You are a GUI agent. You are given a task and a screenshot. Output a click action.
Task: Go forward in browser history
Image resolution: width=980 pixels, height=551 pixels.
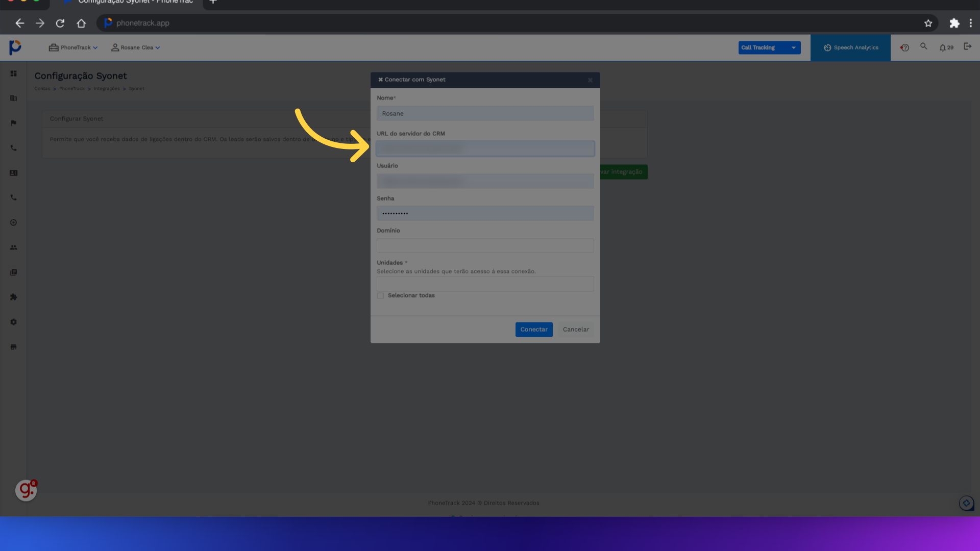[40, 23]
